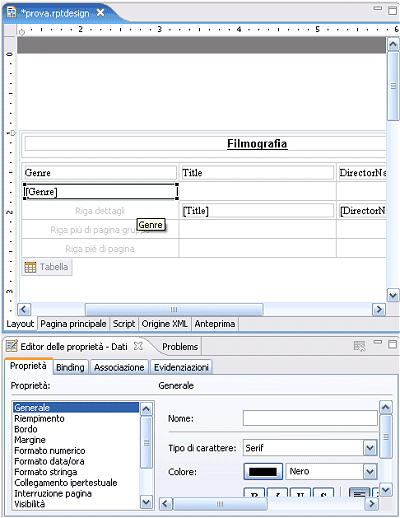Close the Editor delle proprietà view
This screenshot has width=400, height=518.
[x=138, y=346]
